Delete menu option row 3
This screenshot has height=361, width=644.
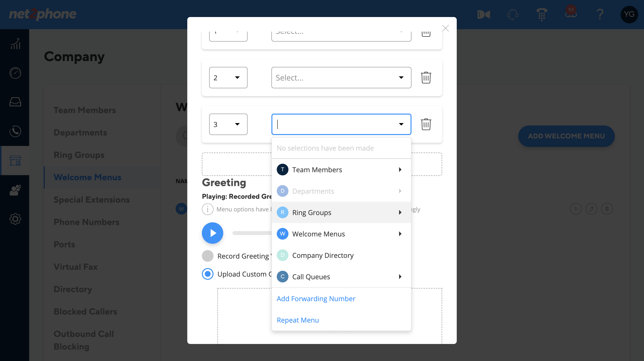(x=426, y=124)
